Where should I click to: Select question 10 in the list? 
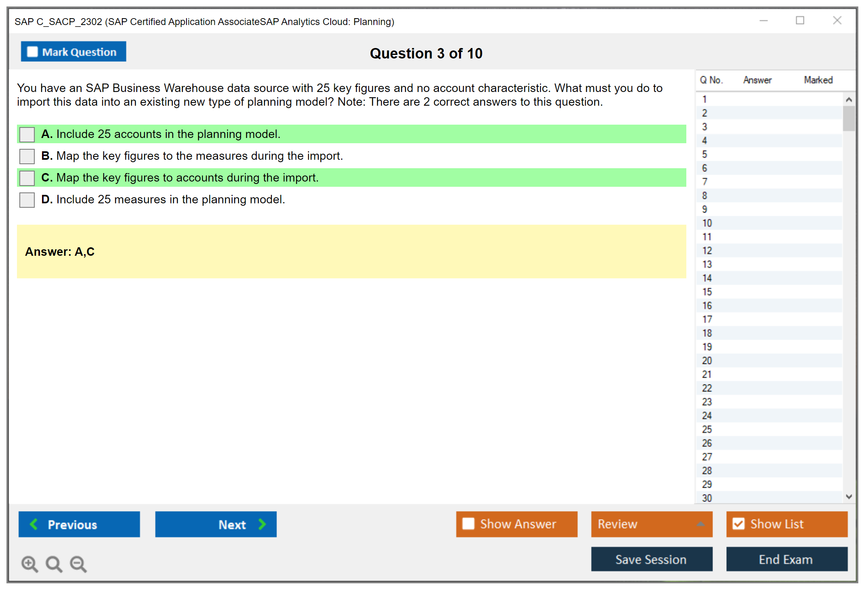point(707,223)
